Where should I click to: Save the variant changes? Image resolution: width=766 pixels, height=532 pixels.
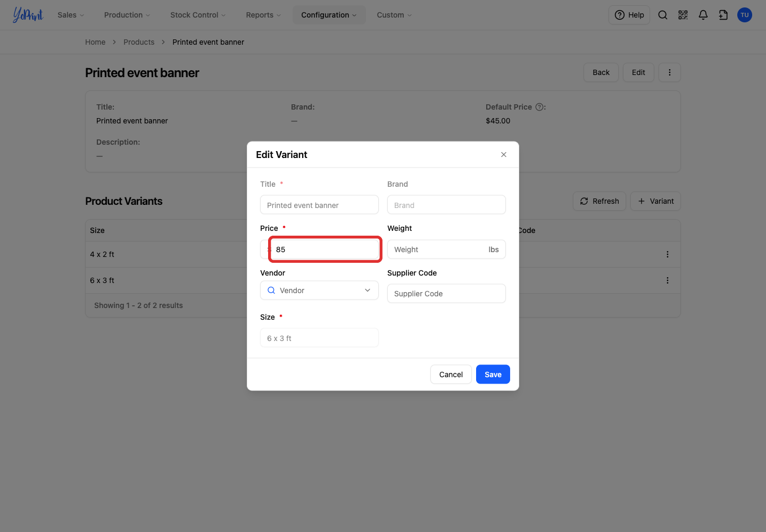tap(493, 375)
